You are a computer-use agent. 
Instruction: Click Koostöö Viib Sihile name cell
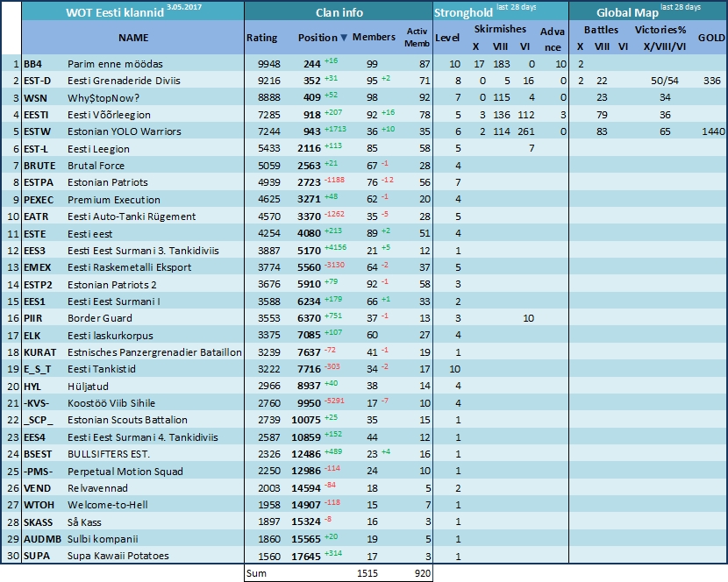pyautogui.click(x=111, y=403)
